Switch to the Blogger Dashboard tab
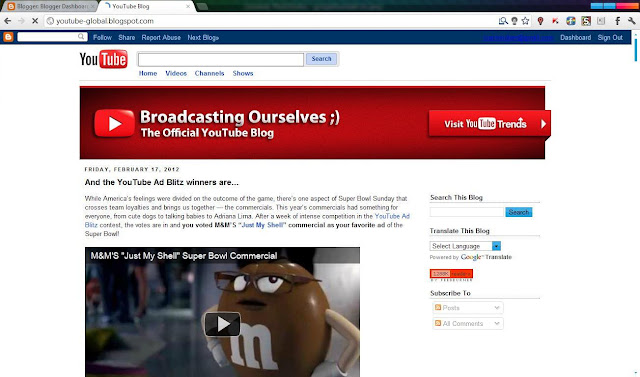The image size is (640, 377). click(x=51, y=7)
